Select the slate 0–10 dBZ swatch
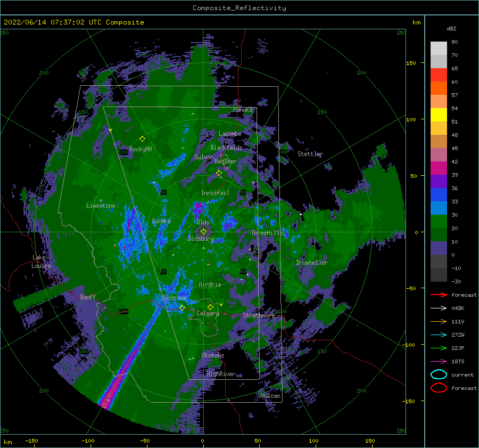 [x=439, y=248]
